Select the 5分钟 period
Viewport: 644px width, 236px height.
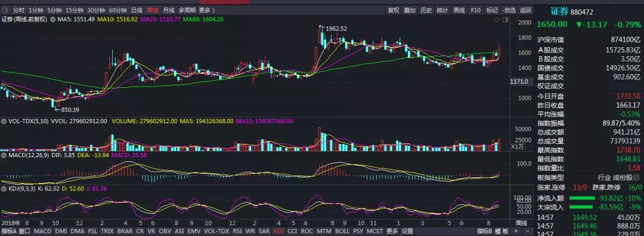(54, 10)
